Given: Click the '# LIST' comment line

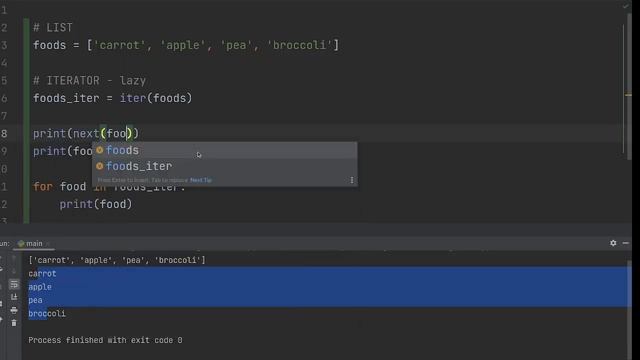Looking at the screenshot, I should coord(53,27).
